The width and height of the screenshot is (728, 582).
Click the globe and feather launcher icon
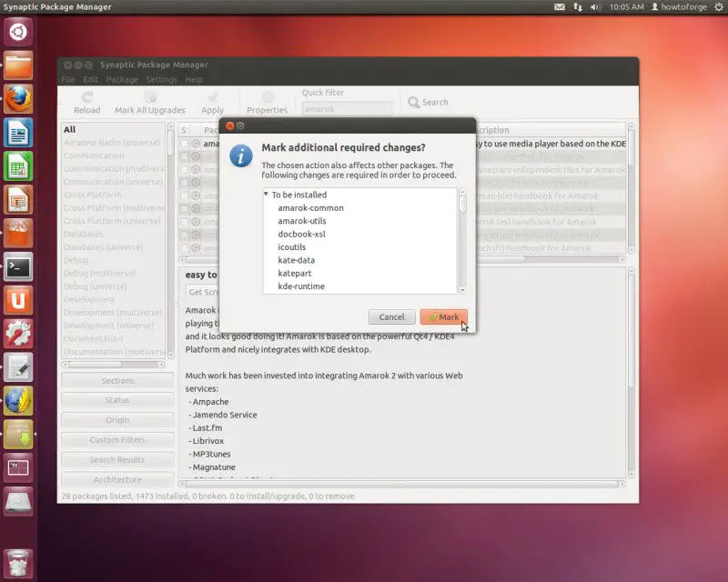pos(18,400)
